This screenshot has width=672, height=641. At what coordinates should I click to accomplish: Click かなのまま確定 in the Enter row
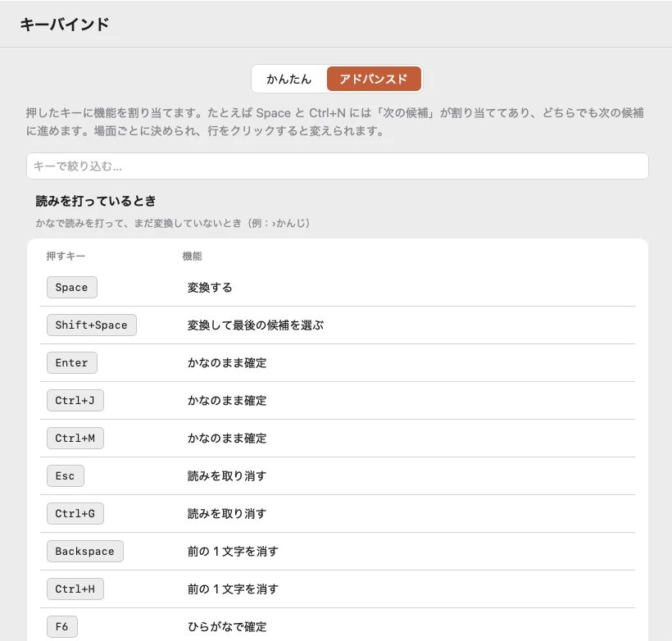tap(227, 363)
